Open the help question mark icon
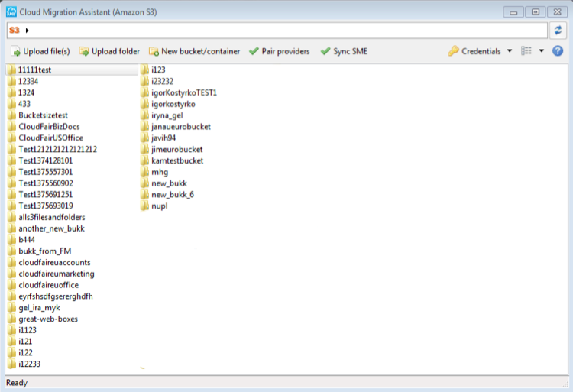Viewport: 573px width, 392px height. pos(558,50)
